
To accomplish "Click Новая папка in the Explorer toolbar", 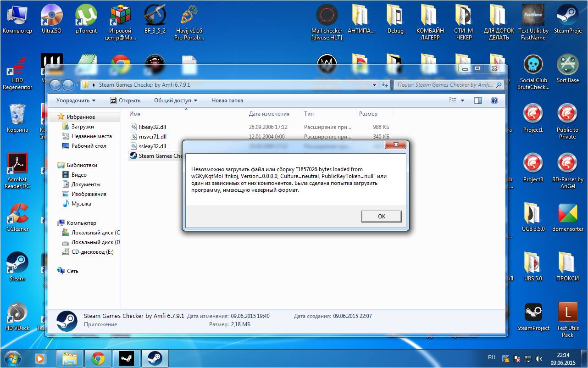I will [227, 100].
